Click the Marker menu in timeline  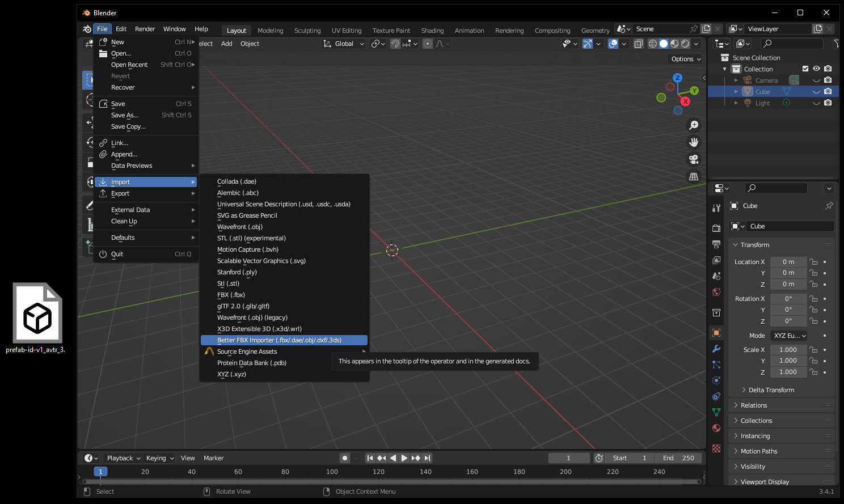(213, 458)
